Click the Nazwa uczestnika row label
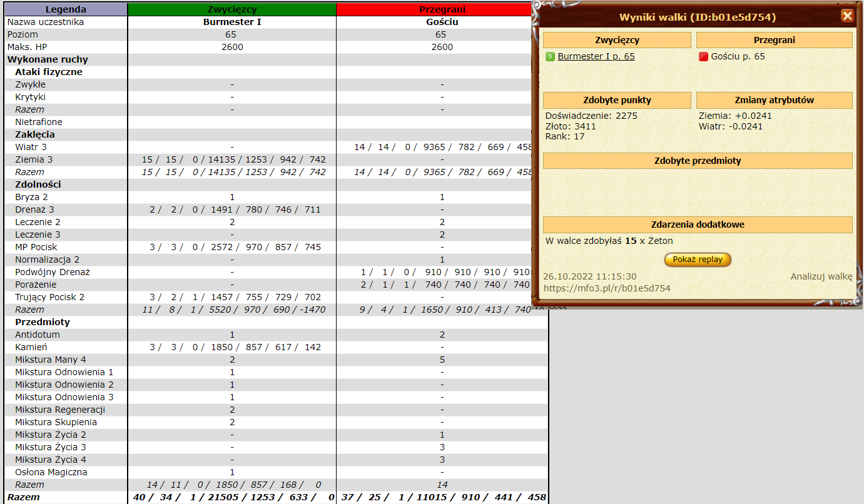This screenshot has height=504, width=864. tap(46, 22)
